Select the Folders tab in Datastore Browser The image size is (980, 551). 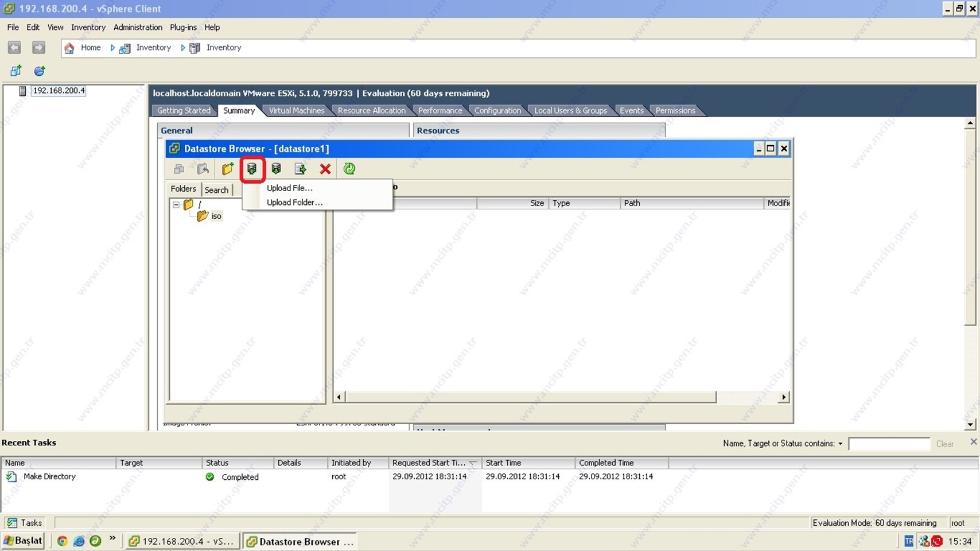(183, 189)
